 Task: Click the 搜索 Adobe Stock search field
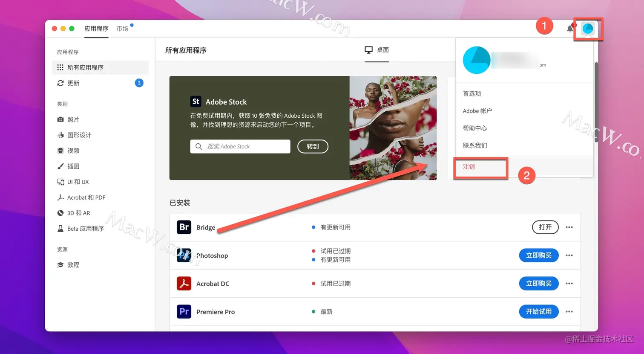coord(240,146)
